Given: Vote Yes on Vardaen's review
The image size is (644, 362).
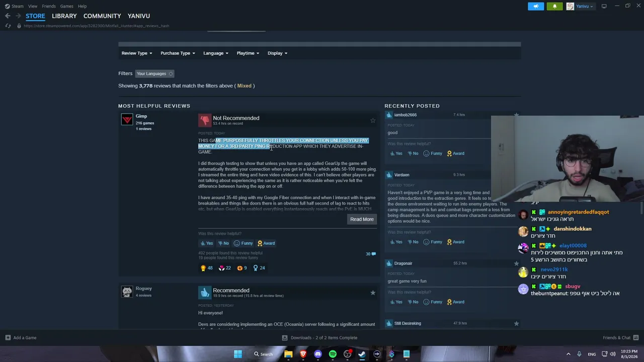Looking at the screenshot, I should click(x=395, y=242).
